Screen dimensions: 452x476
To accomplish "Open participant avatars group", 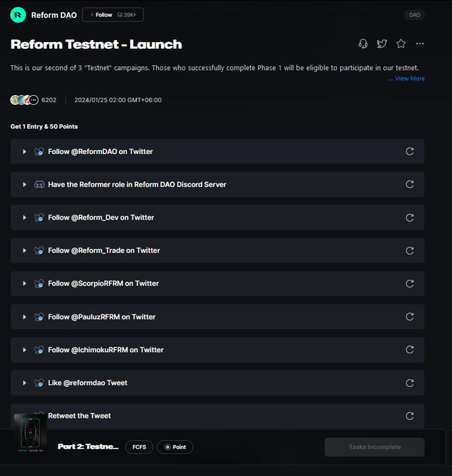I will coord(24,100).
